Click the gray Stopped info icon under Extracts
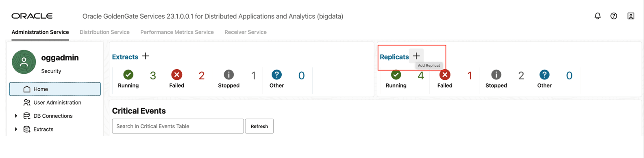This screenshot has width=644, height=158. [x=228, y=75]
